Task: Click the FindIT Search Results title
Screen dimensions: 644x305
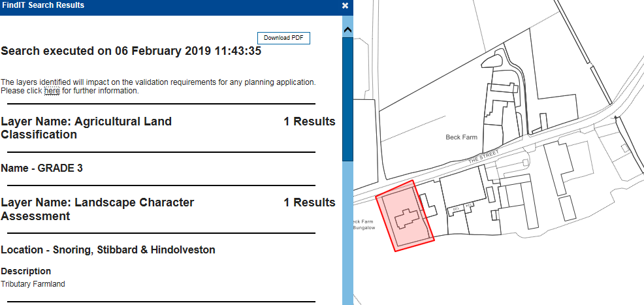Action: [43, 5]
